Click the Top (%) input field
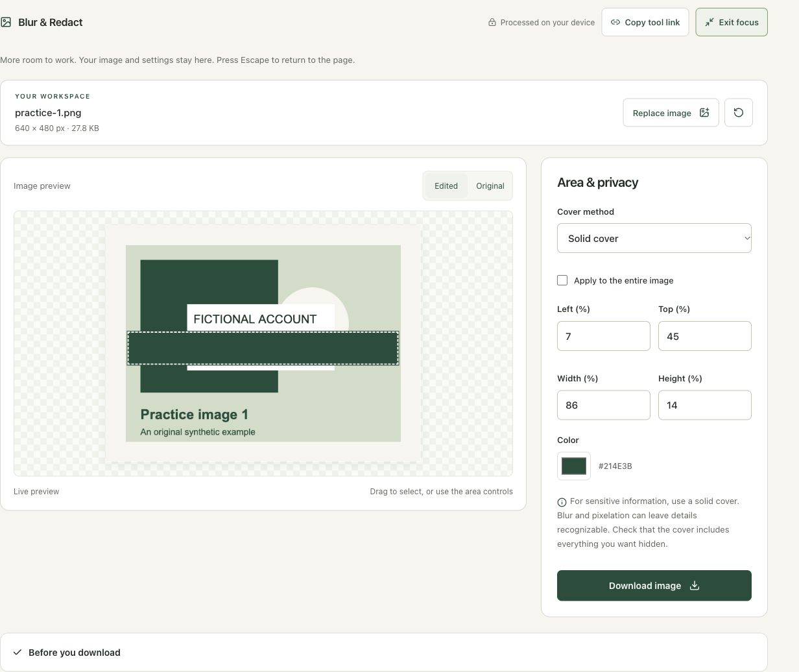 [x=705, y=336]
